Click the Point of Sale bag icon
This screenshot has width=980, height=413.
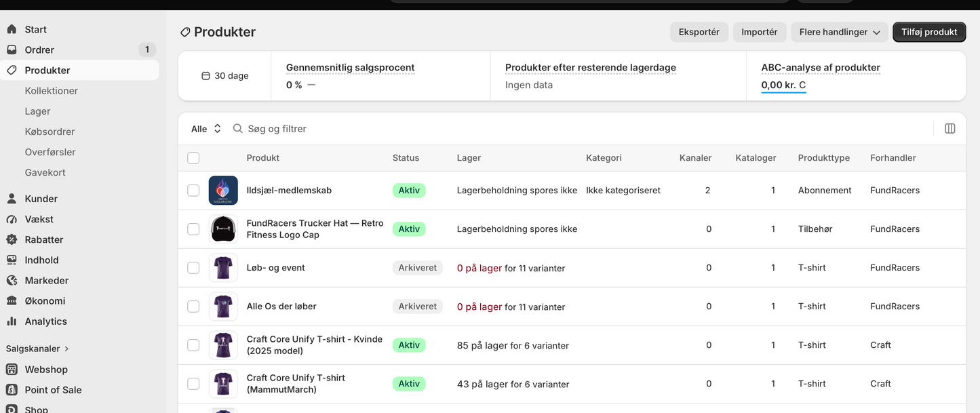(x=12, y=390)
